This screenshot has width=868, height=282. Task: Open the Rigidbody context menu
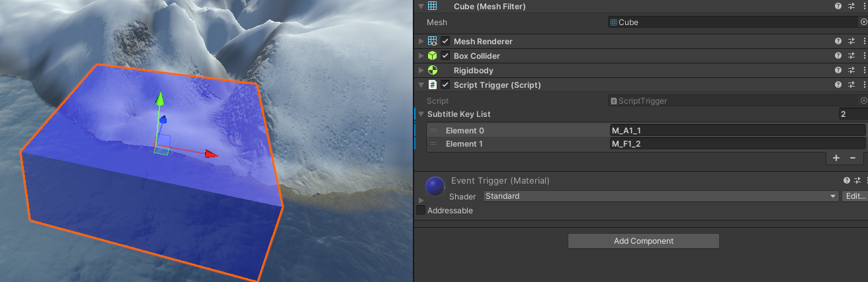point(864,70)
